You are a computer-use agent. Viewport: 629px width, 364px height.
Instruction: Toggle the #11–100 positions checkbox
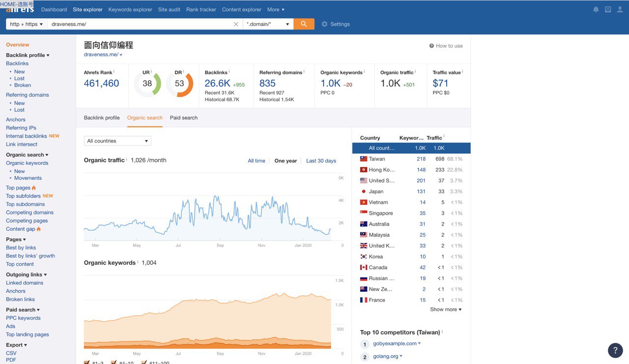(144, 363)
